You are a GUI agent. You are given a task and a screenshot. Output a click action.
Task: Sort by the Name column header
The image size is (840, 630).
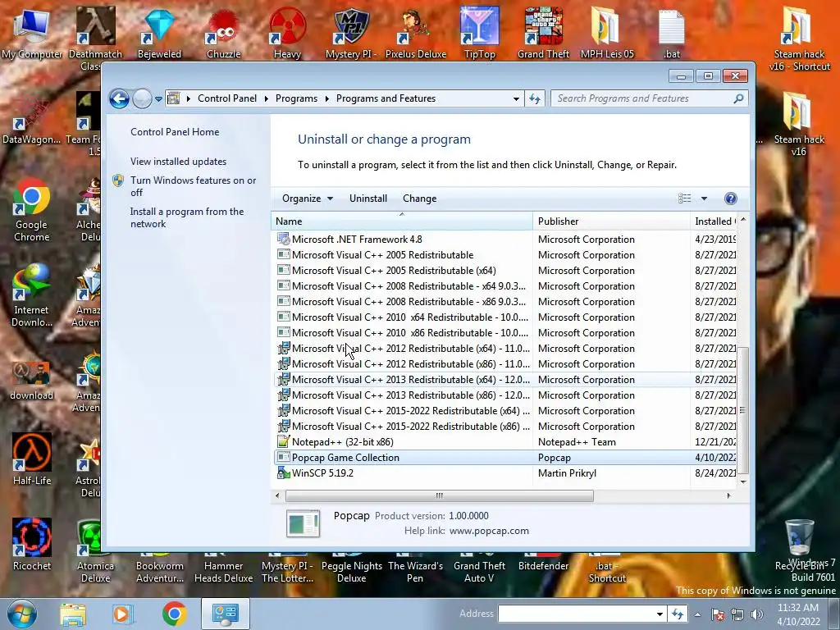point(402,221)
